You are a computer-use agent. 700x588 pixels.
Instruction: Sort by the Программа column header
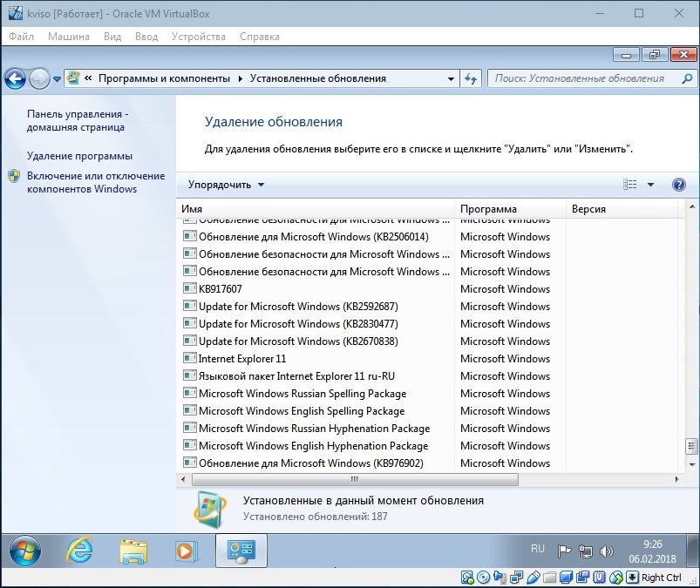[510, 209]
